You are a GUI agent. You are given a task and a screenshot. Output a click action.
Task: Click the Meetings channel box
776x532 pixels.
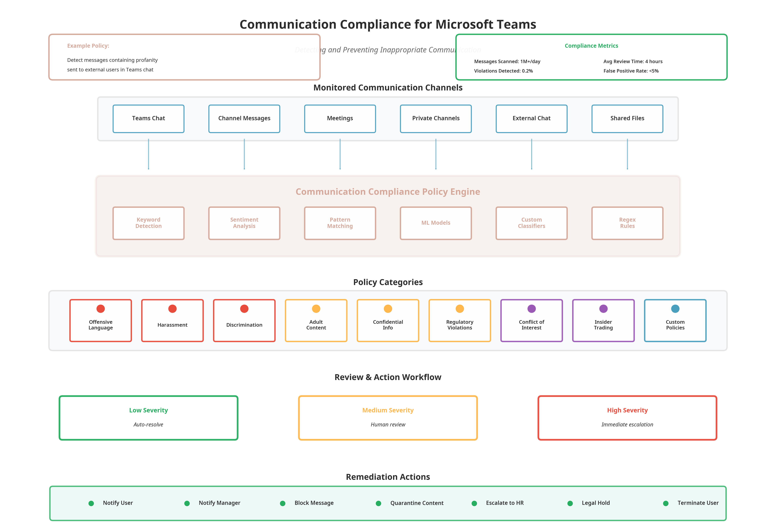tap(340, 119)
